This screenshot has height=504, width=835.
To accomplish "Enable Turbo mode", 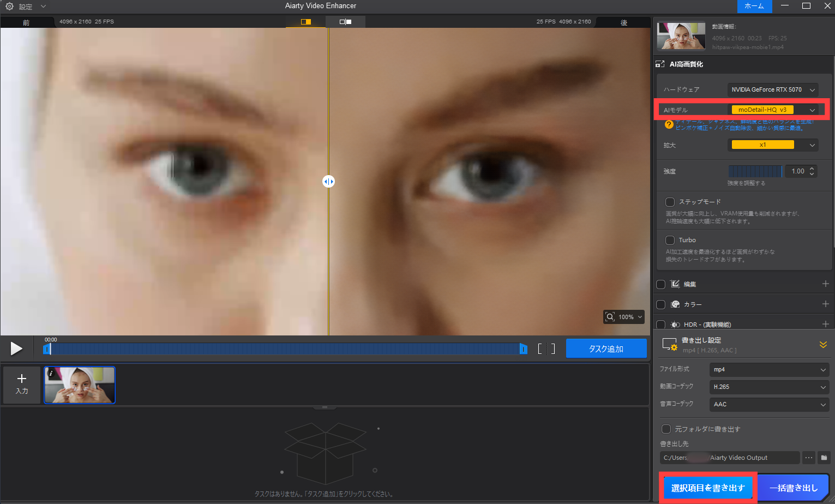I will (x=670, y=240).
